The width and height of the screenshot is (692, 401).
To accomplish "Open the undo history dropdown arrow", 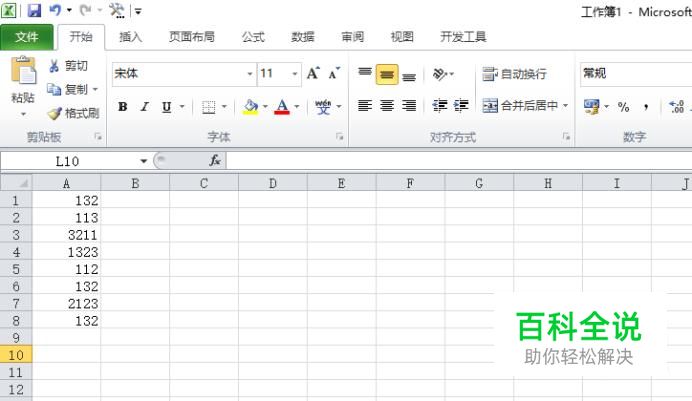I will 69,10.
